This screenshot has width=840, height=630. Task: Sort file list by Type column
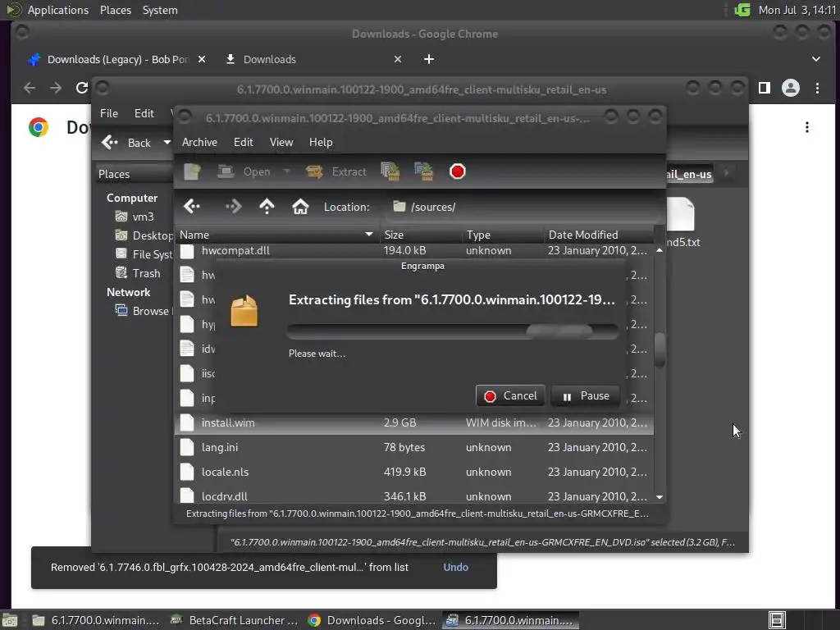[503, 235]
